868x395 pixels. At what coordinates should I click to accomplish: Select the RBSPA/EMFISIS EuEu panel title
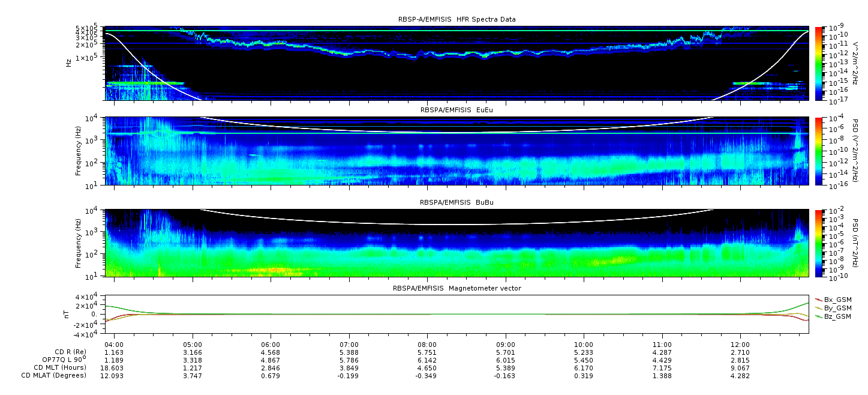click(456, 110)
